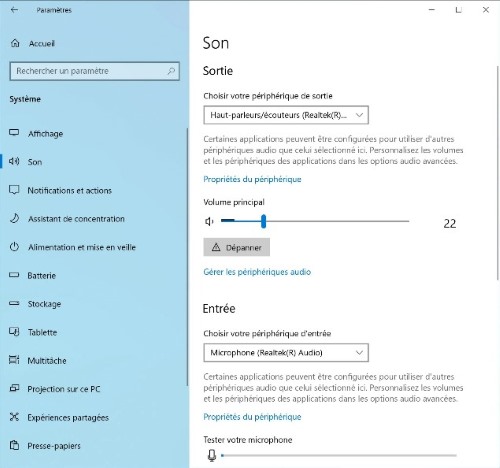
Task: Open Gérer les périphériques audio link
Action: [257, 272]
